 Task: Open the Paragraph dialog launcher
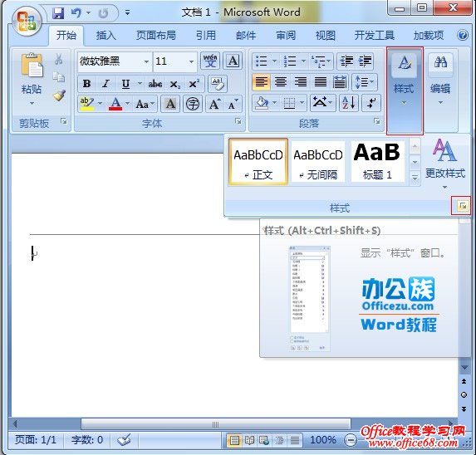[376, 121]
